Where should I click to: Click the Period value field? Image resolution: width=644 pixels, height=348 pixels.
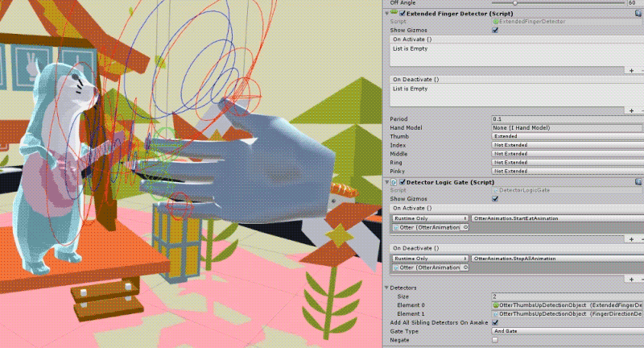coord(568,119)
